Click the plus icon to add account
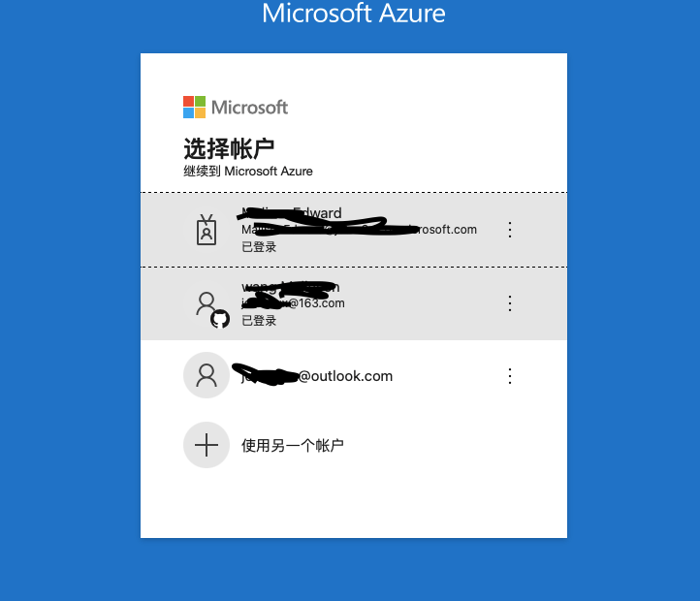The height and width of the screenshot is (601, 700). click(x=207, y=445)
